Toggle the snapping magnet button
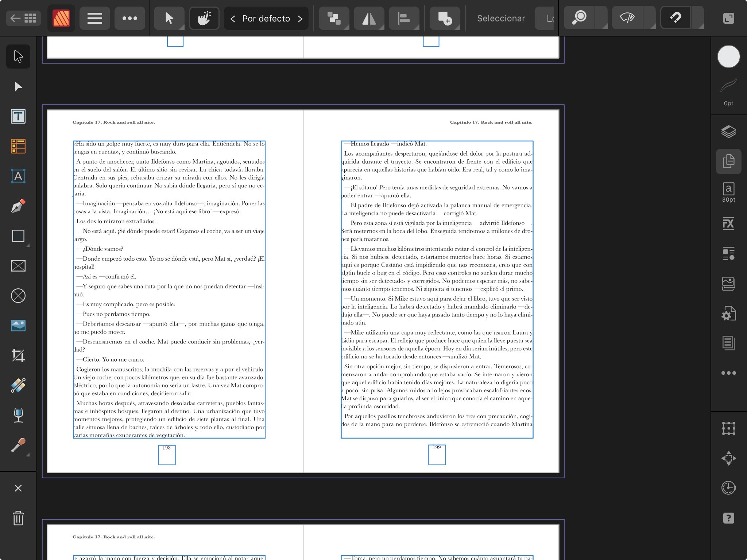Screen dimensions: 747x560 675,18
